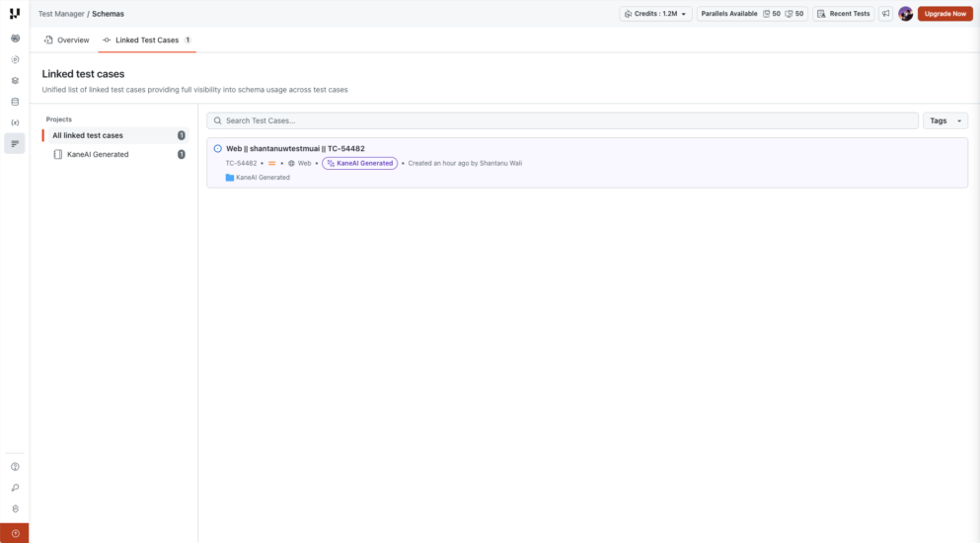Click KaneAI Generated folder label under test case
980x543 pixels.
click(263, 178)
